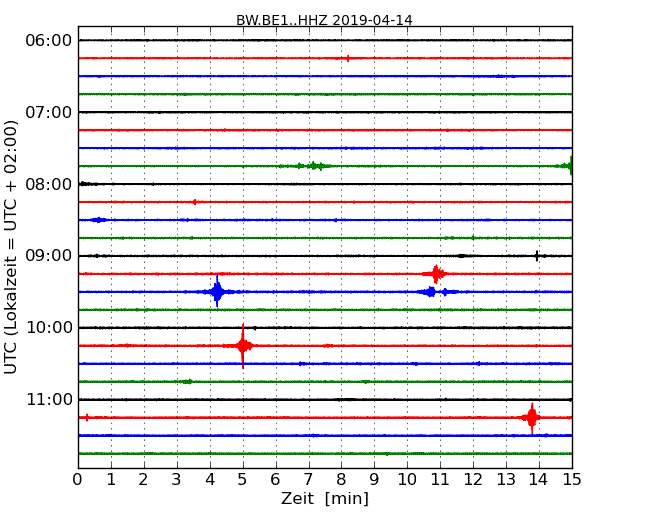Select the red event near minute 11 at 09:15
The height and width of the screenshot is (520, 650).
pos(435,274)
